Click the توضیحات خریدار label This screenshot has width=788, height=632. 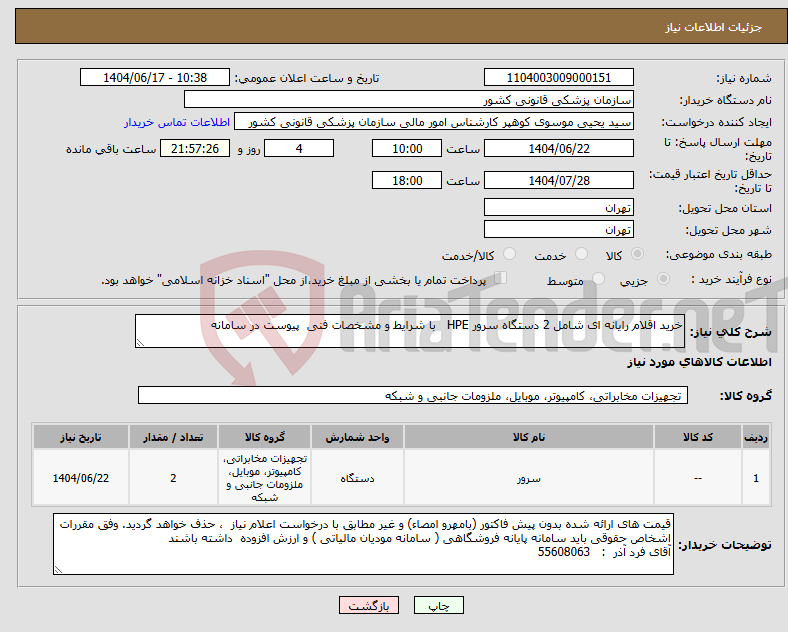[x=725, y=545]
